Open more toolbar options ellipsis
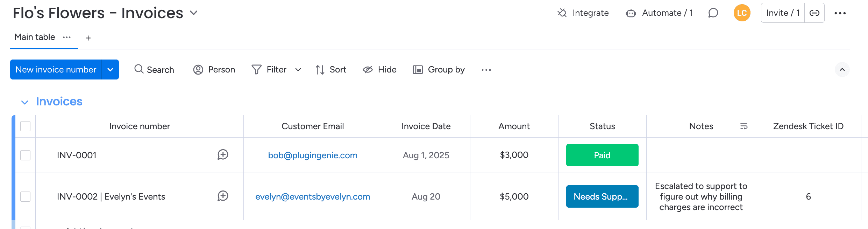The height and width of the screenshot is (229, 868). (486, 70)
